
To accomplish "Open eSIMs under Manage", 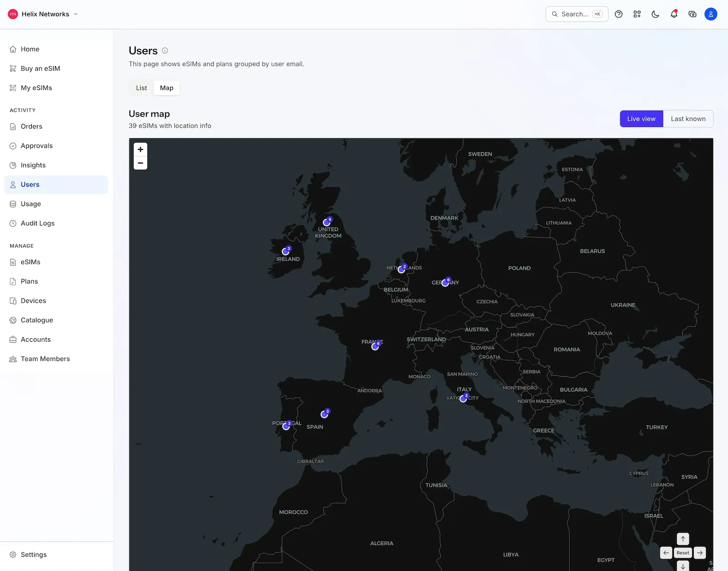I will (x=56, y=262).
